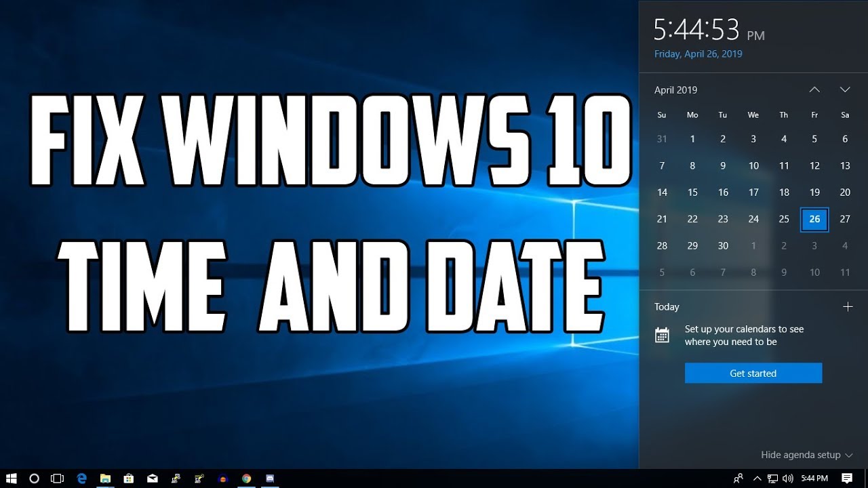Select April 14 in the calendar

(662, 192)
